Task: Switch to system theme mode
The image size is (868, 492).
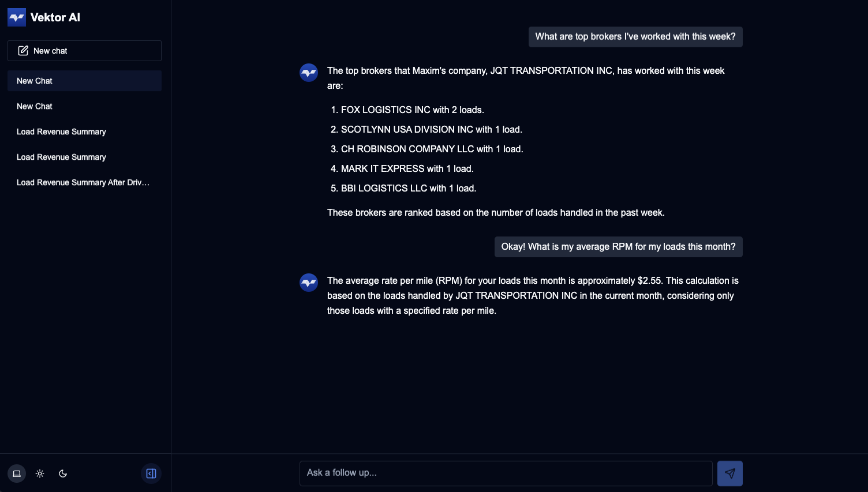Action: click(17, 474)
